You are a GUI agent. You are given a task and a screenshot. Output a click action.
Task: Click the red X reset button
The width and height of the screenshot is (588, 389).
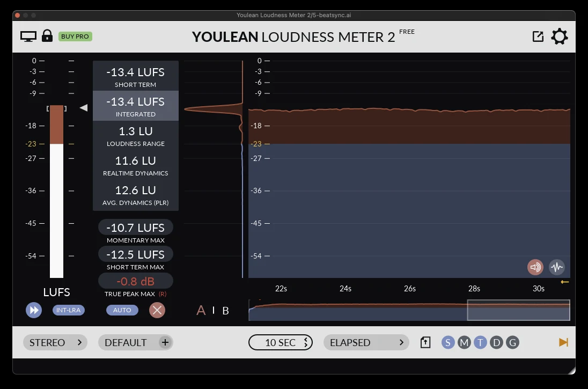(x=157, y=310)
